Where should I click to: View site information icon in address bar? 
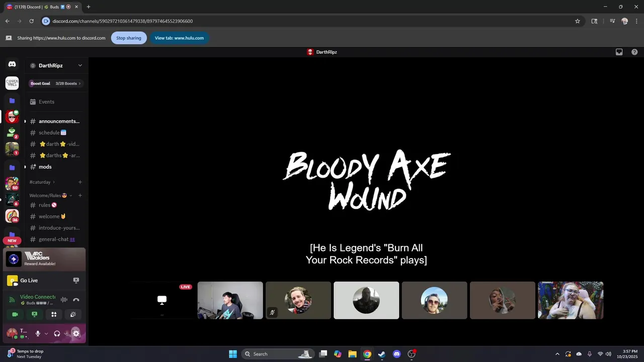46,21
